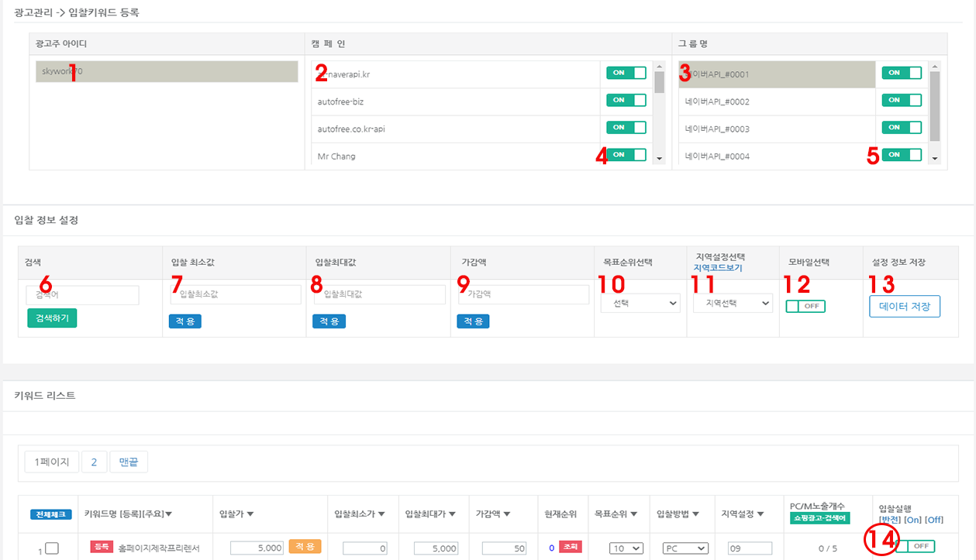Focus the 입찰최소값 input field
976x560 pixels.
[x=236, y=294]
